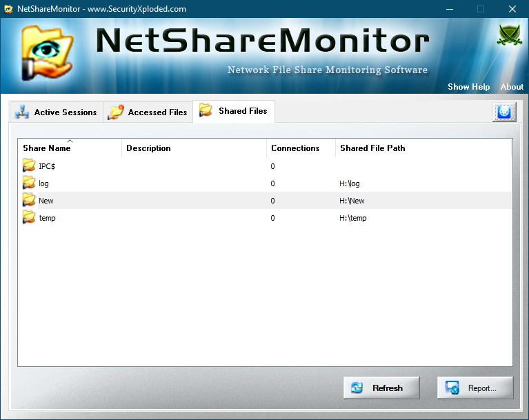This screenshot has width=529, height=420.
Task: Click the New share folder icon
Action: [x=29, y=200]
